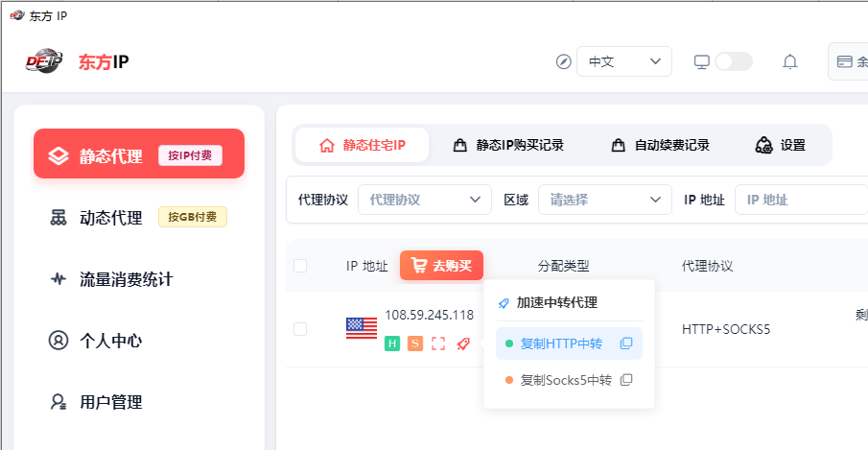868x450 pixels.
Task: Click the 东方IP brand text
Action: pyautogui.click(x=104, y=61)
